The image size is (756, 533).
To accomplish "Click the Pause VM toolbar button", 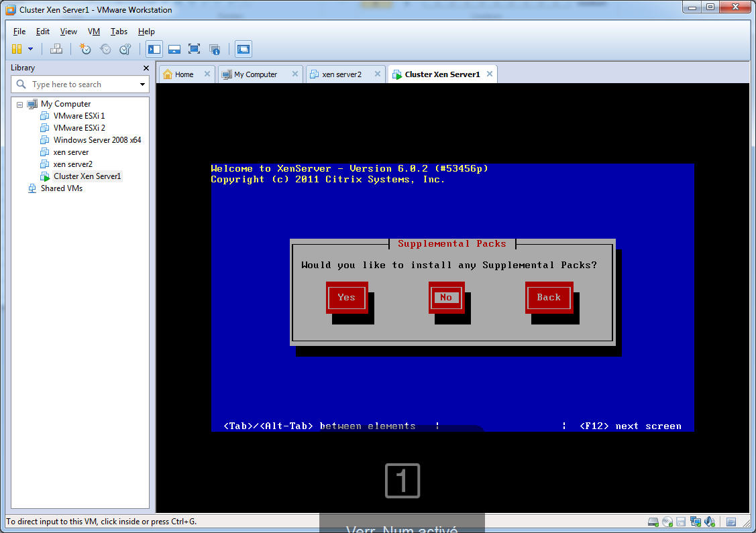I will pyautogui.click(x=17, y=49).
